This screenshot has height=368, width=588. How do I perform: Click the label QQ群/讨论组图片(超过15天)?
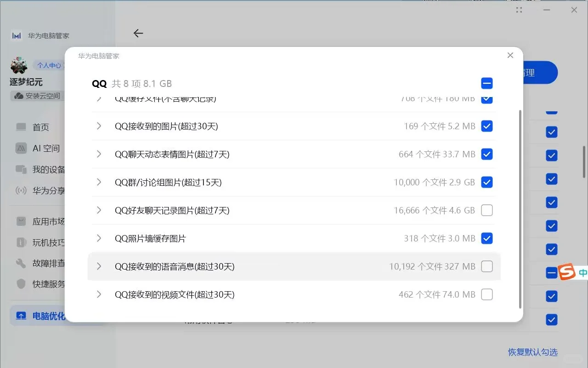coord(168,182)
